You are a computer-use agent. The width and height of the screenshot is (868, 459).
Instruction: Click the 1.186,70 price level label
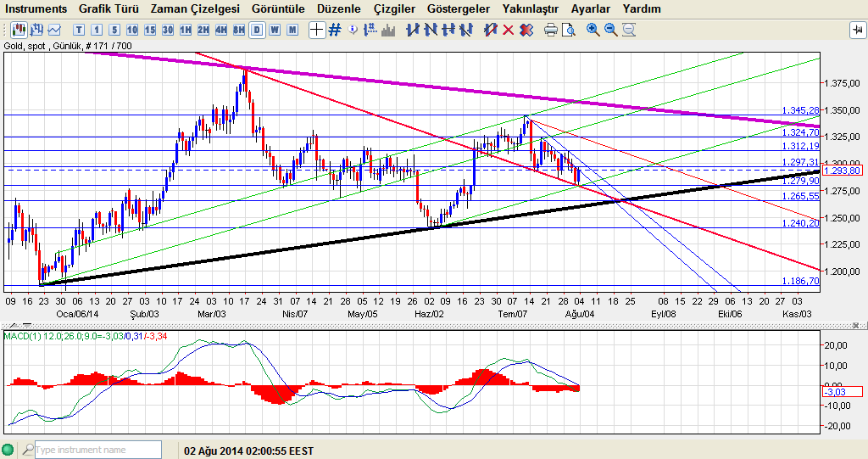(800, 281)
